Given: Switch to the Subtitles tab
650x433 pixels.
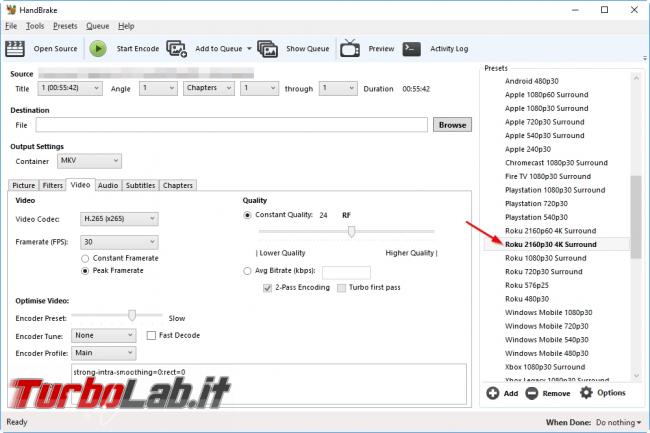Looking at the screenshot, I should click(141, 185).
